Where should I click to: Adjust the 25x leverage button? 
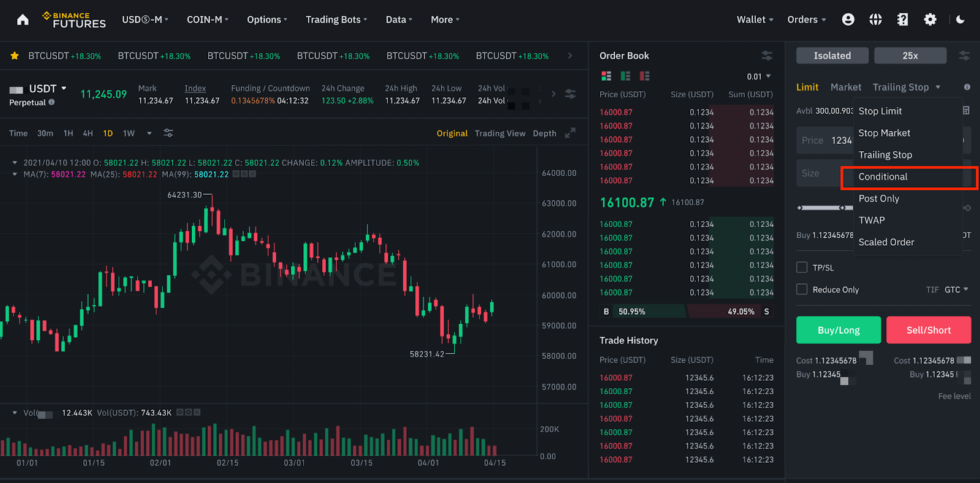pyautogui.click(x=910, y=56)
